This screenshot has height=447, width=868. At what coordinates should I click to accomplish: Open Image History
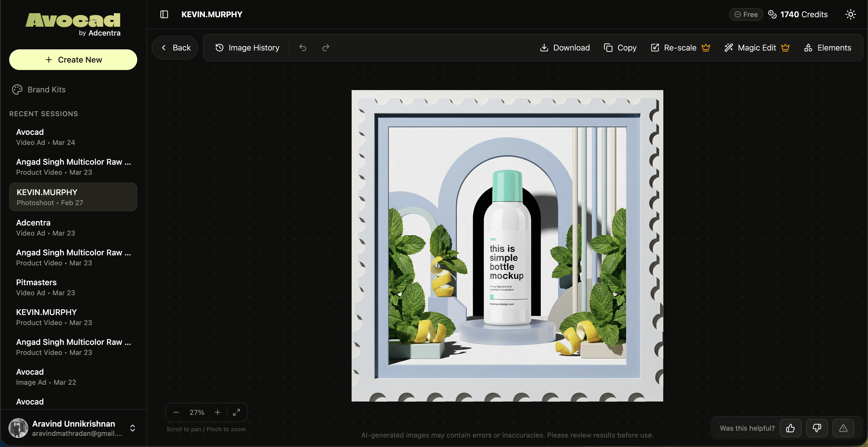[x=247, y=48]
